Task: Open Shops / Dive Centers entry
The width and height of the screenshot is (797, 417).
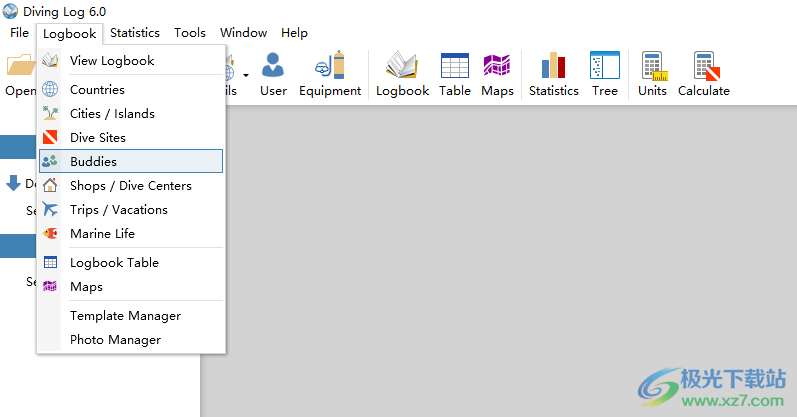Action: click(x=131, y=186)
